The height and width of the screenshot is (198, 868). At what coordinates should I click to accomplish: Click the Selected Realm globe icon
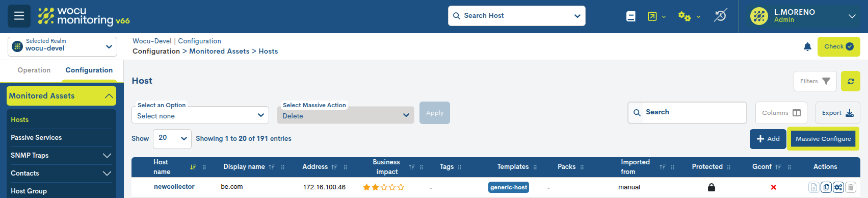(x=17, y=46)
